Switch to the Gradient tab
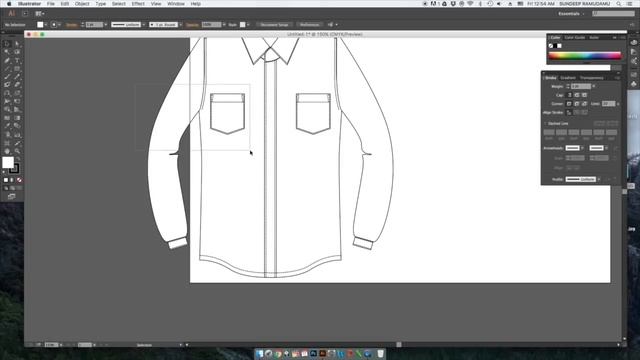This screenshot has height=360, width=640. (x=568, y=78)
